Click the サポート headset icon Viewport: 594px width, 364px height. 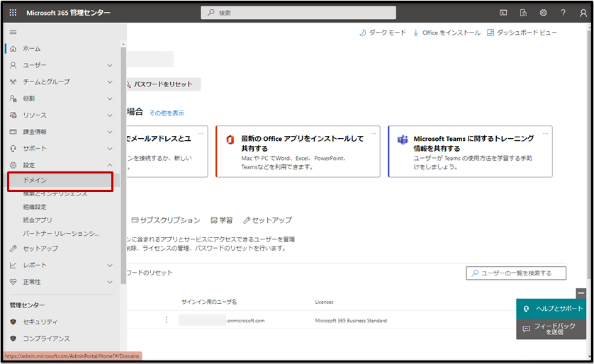13,148
